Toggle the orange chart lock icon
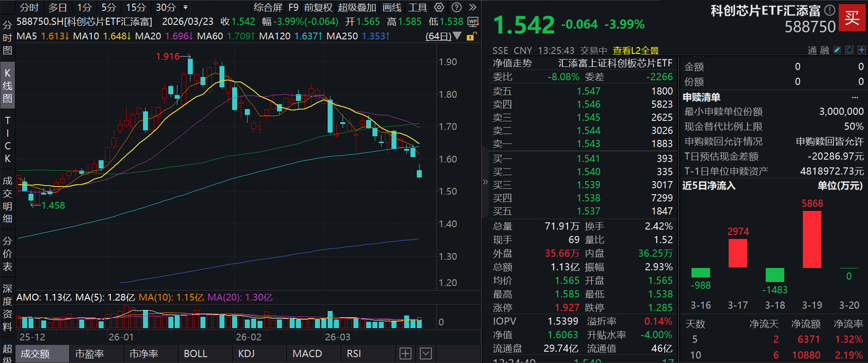Image resolution: width=868 pixels, height=363 pixels. 471,37
